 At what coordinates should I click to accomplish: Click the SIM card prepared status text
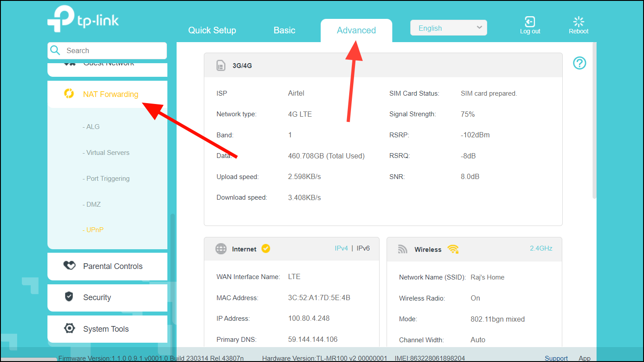point(489,93)
